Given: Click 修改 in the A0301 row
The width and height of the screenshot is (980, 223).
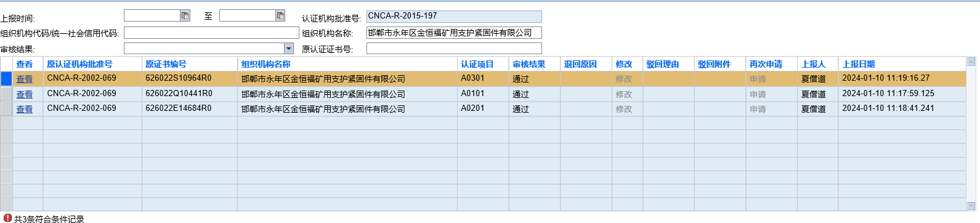Looking at the screenshot, I should coord(624,79).
